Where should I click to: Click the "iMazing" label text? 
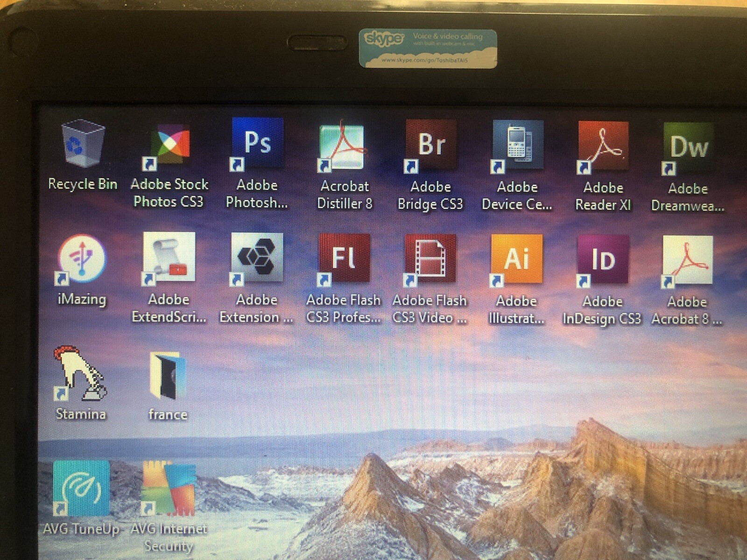(82, 299)
